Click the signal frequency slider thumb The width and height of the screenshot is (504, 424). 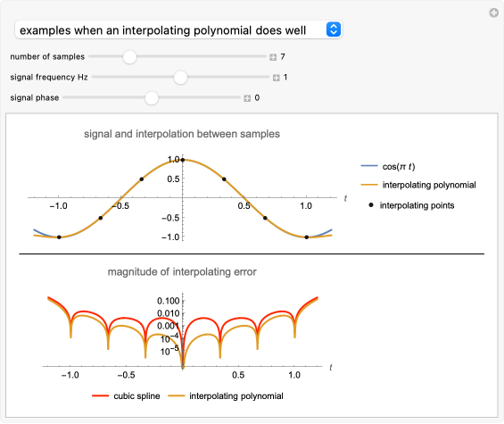coord(180,78)
